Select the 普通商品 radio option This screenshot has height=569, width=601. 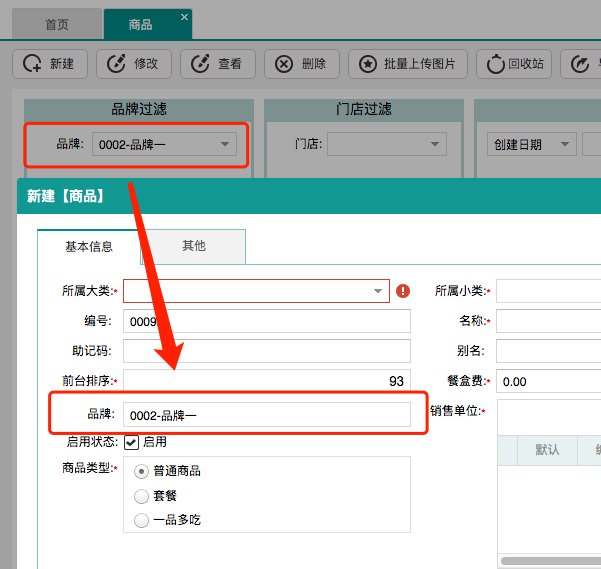(x=141, y=471)
